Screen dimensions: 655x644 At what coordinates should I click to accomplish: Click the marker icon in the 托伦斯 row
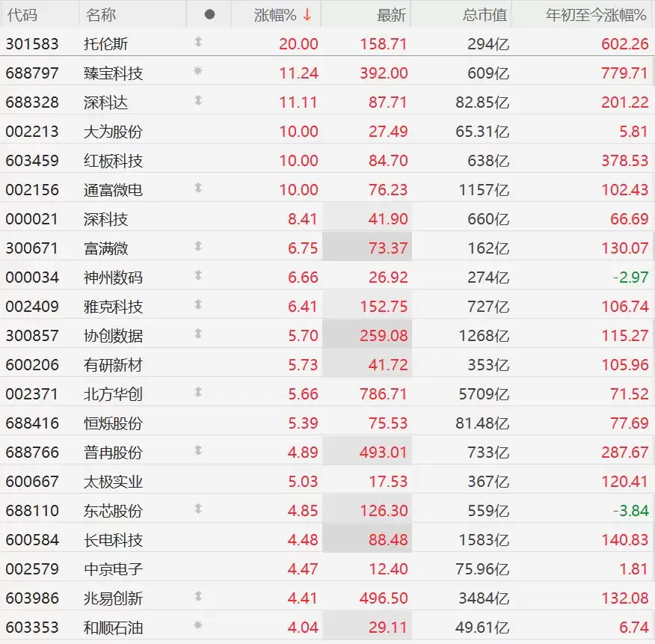point(198,42)
